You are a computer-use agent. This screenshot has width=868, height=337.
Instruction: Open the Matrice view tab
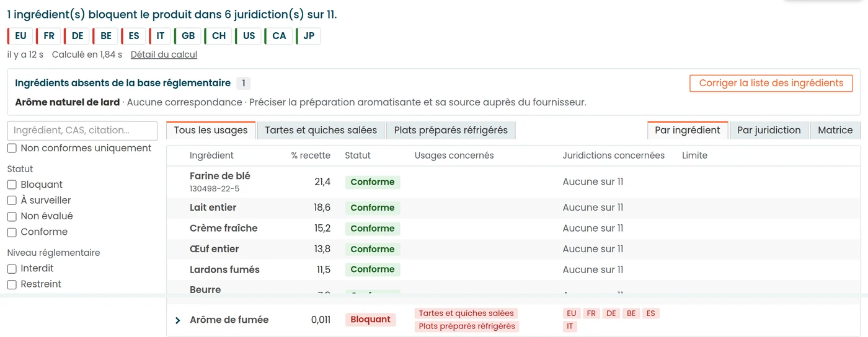[835, 130]
